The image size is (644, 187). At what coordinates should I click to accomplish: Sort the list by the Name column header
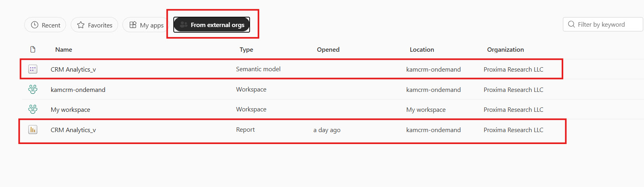pos(64,50)
